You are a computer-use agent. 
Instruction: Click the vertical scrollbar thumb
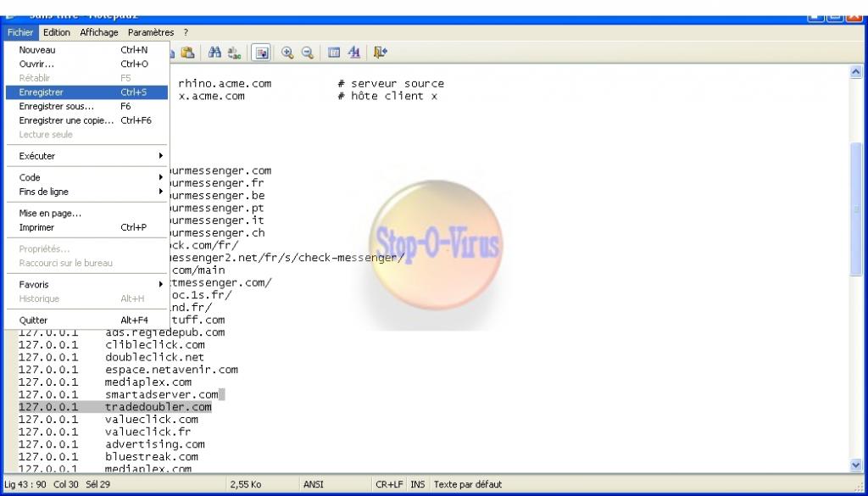tap(856, 209)
